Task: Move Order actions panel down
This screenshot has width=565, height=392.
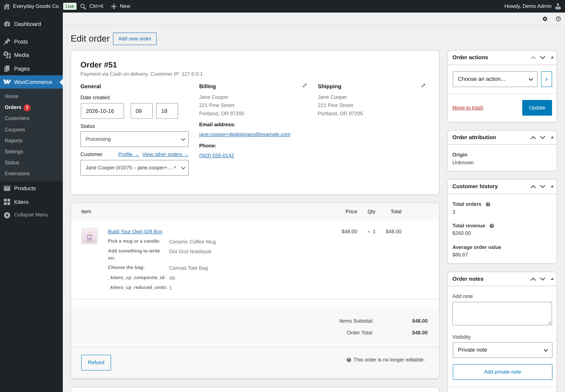Action: (543, 57)
